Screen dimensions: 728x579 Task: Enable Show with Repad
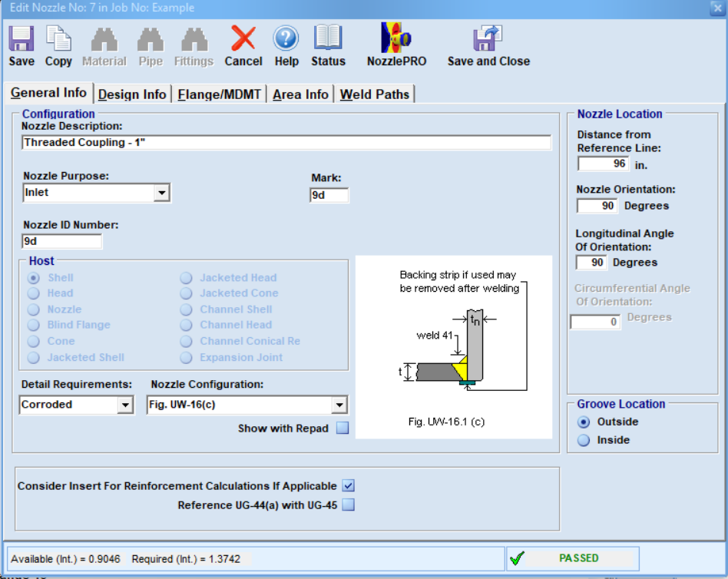pyautogui.click(x=342, y=428)
